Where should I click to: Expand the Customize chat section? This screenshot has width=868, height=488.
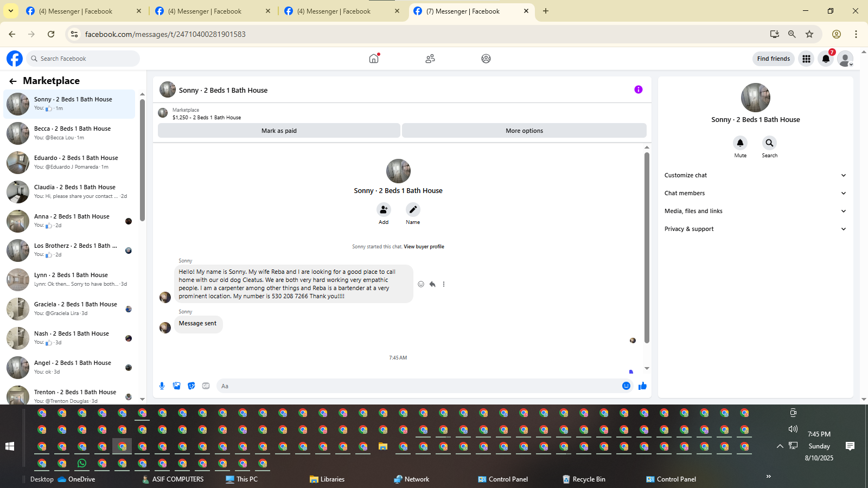(755, 175)
